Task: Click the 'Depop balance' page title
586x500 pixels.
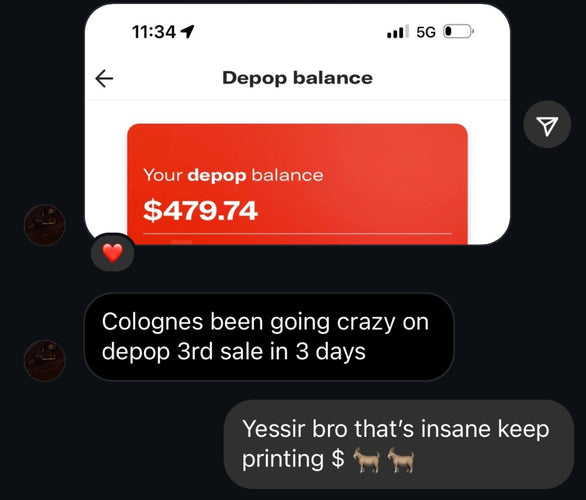Action: [297, 78]
